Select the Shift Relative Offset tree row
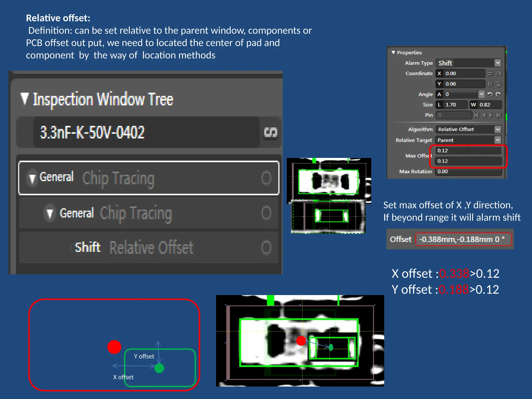This screenshot has height=399, width=532. (x=149, y=247)
